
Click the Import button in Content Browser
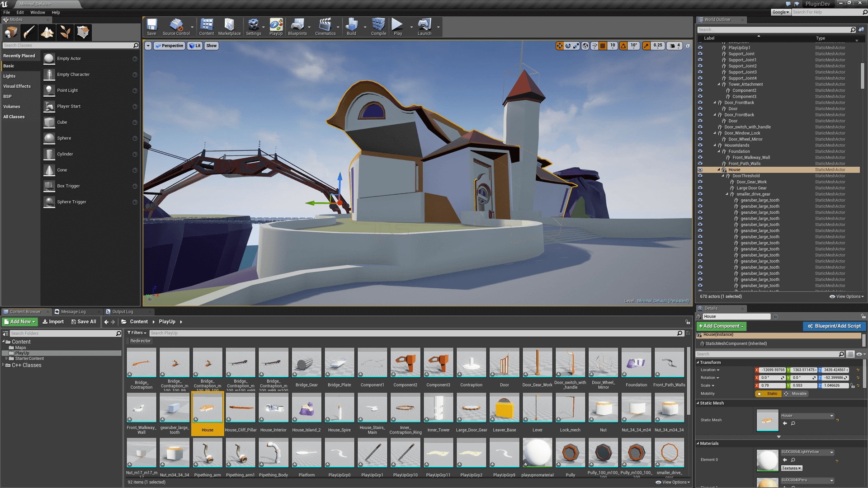(53, 322)
